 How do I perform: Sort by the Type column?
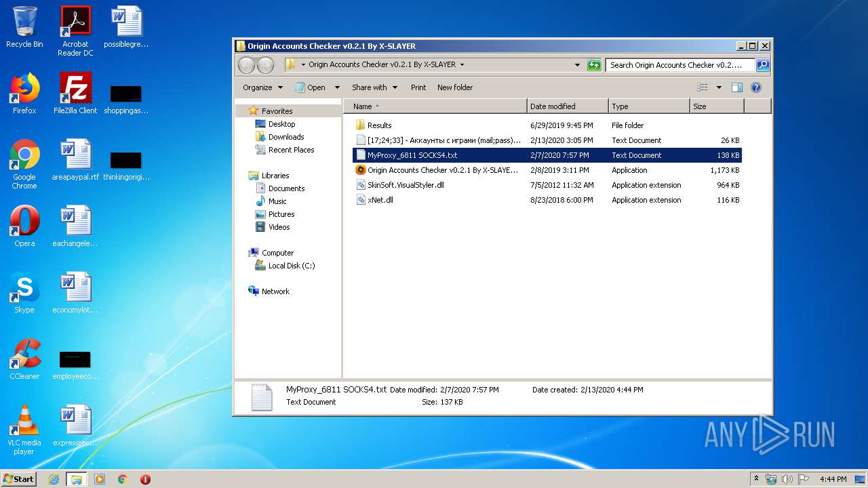click(x=649, y=106)
